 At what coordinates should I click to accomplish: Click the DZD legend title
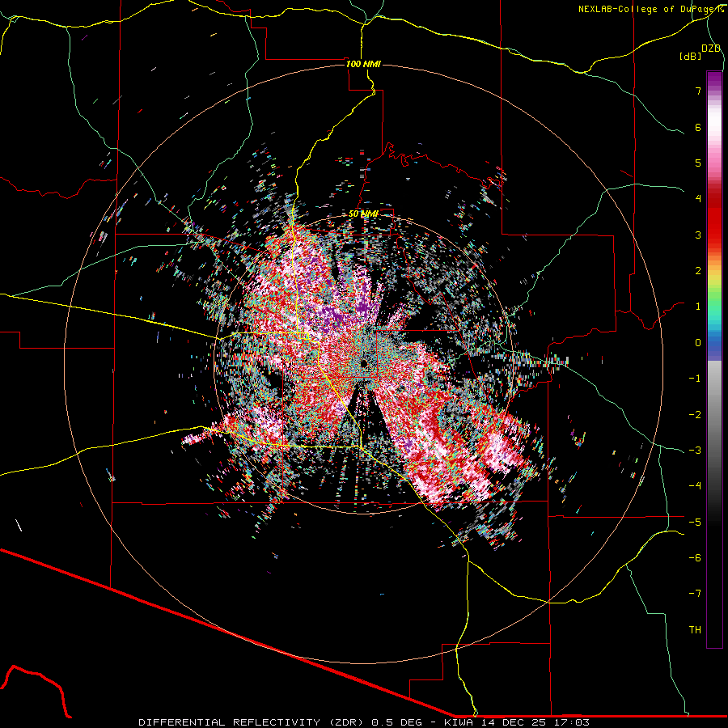(x=711, y=49)
